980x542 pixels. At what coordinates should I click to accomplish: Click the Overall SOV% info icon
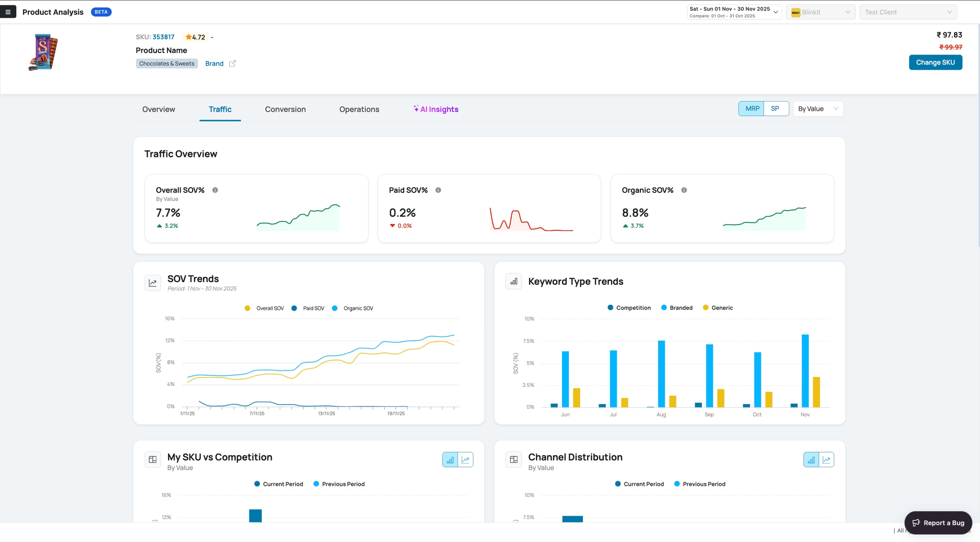click(x=215, y=190)
